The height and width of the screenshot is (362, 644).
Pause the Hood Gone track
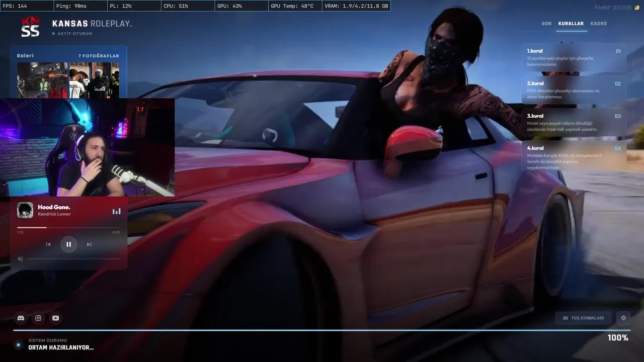point(68,244)
